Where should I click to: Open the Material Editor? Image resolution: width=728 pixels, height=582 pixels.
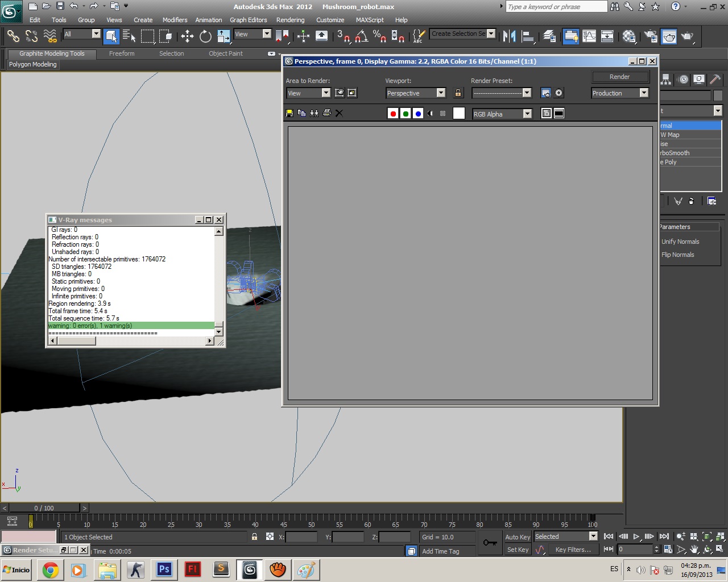629,36
